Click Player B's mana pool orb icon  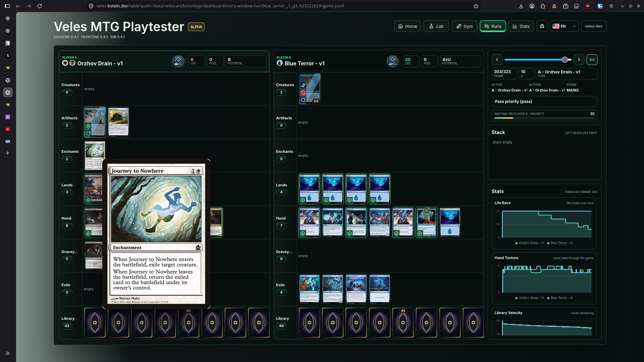click(393, 61)
